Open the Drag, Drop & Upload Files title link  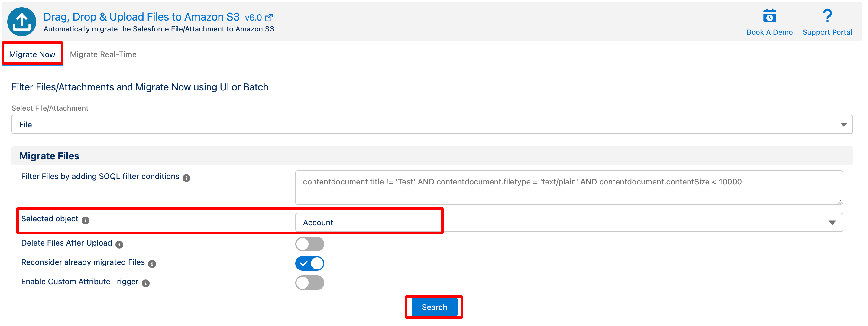click(141, 17)
